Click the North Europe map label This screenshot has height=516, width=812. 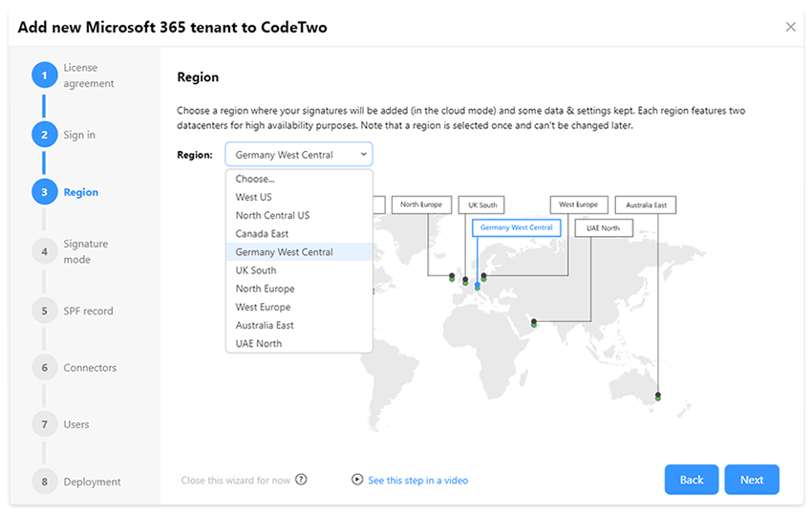click(421, 204)
